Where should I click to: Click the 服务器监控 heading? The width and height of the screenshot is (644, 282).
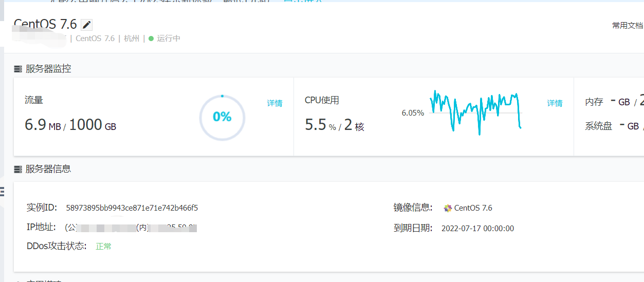[x=48, y=69]
